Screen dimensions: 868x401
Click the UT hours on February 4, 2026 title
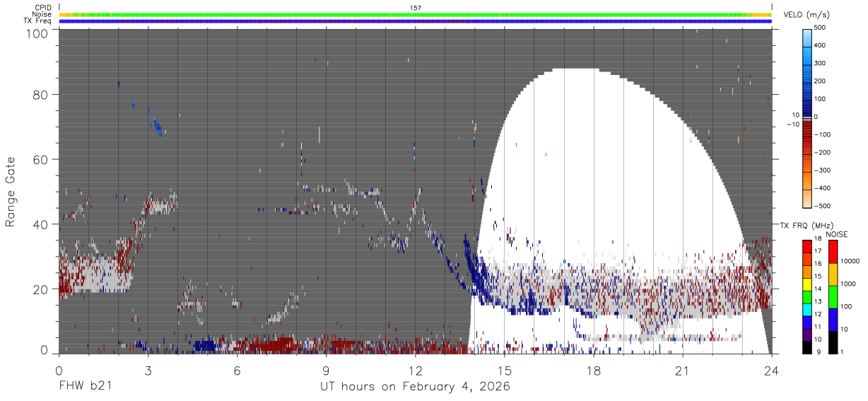(x=415, y=386)
